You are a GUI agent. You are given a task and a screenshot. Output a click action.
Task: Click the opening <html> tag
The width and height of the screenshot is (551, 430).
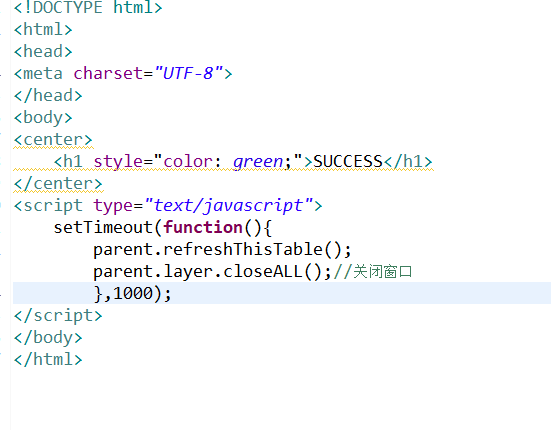point(43,29)
